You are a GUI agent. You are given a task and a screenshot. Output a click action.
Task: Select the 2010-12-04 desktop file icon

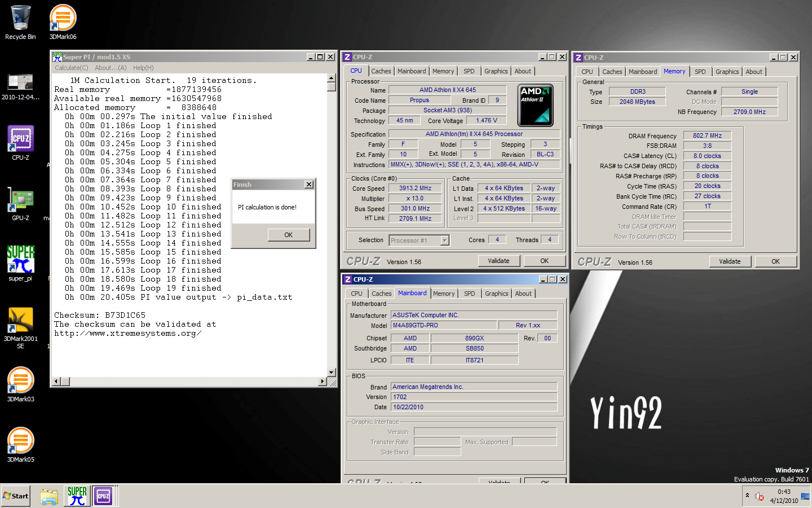tap(20, 87)
